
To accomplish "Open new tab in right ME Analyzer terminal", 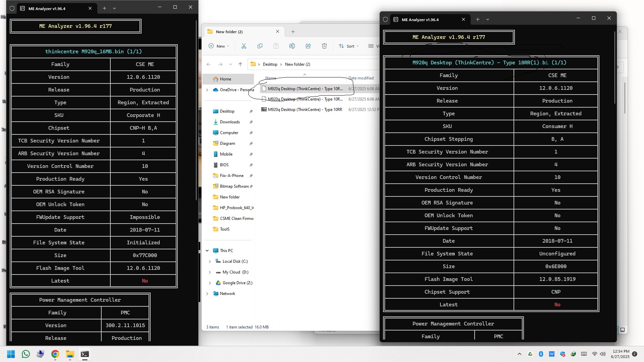I will point(478,19).
